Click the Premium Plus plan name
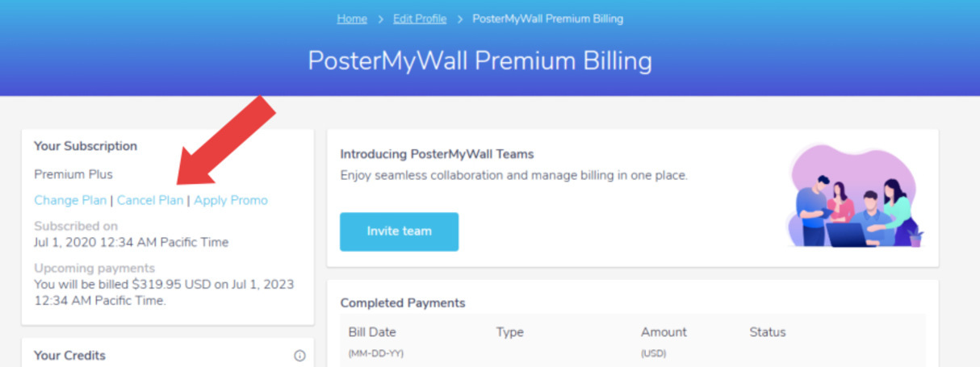Viewport: 980px width, 367px height. pyautogui.click(x=73, y=174)
